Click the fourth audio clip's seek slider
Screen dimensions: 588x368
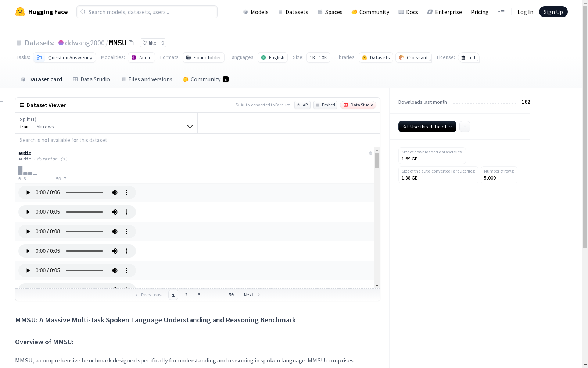point(84,251)
